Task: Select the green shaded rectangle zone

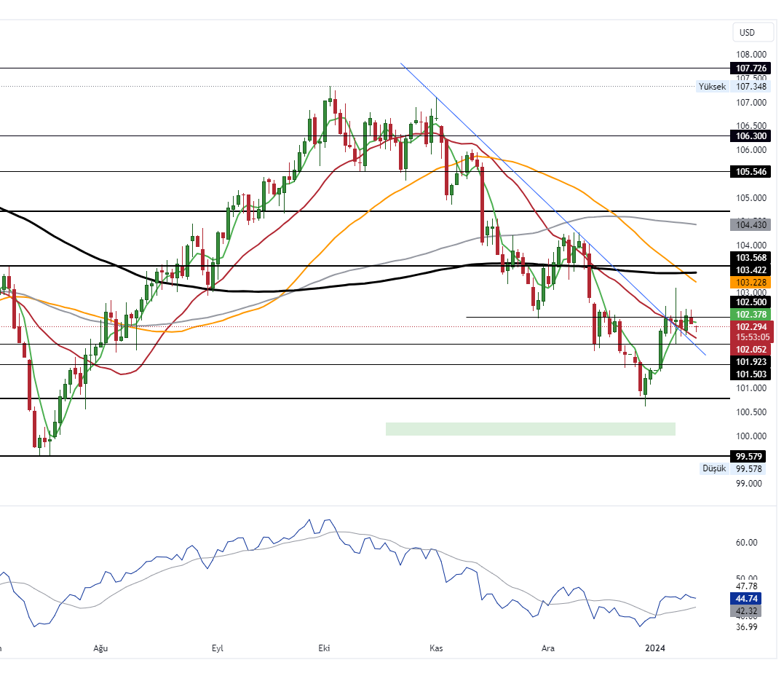Action: 530,428
